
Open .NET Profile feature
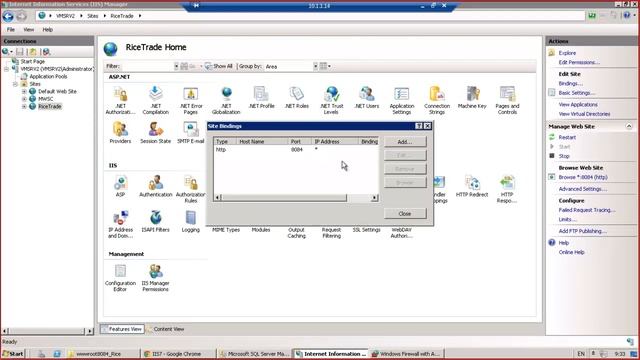[x=261, y=98]
